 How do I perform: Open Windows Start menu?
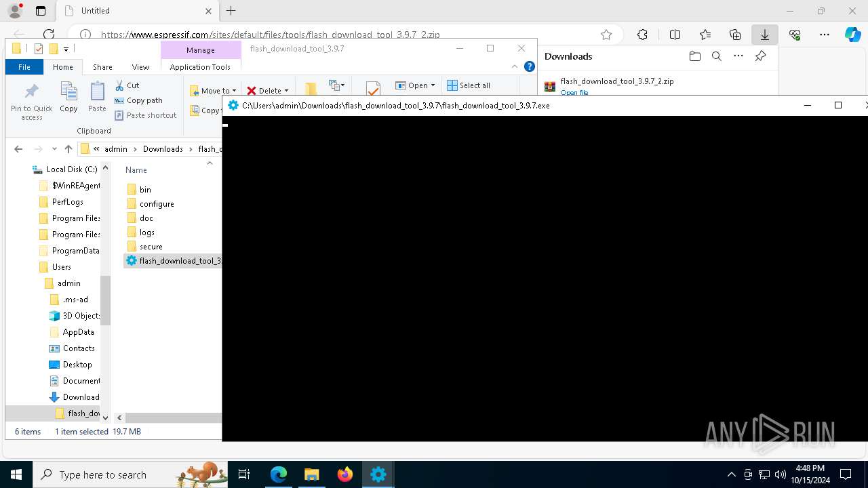[16, 474]
